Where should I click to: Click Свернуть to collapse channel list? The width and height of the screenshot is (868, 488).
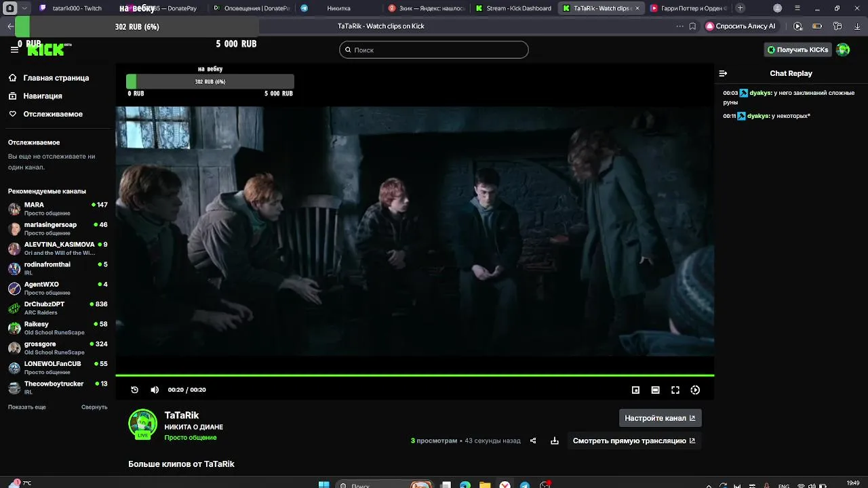pos(94,407)
